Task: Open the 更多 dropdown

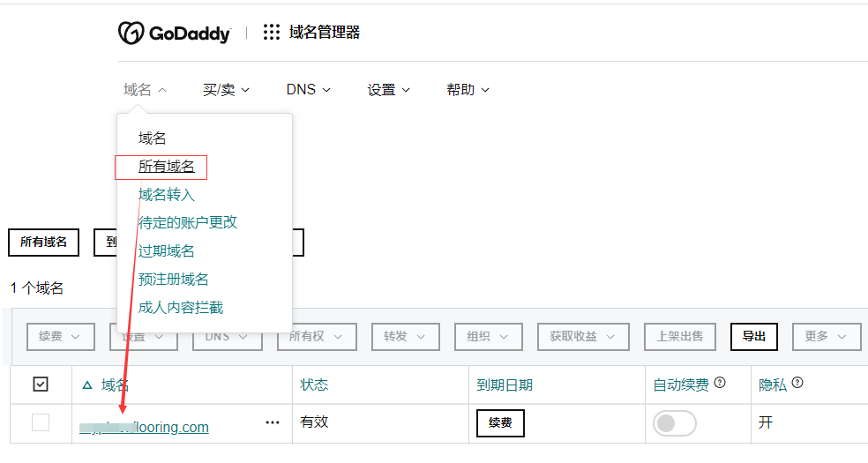Action: point(827,336)
